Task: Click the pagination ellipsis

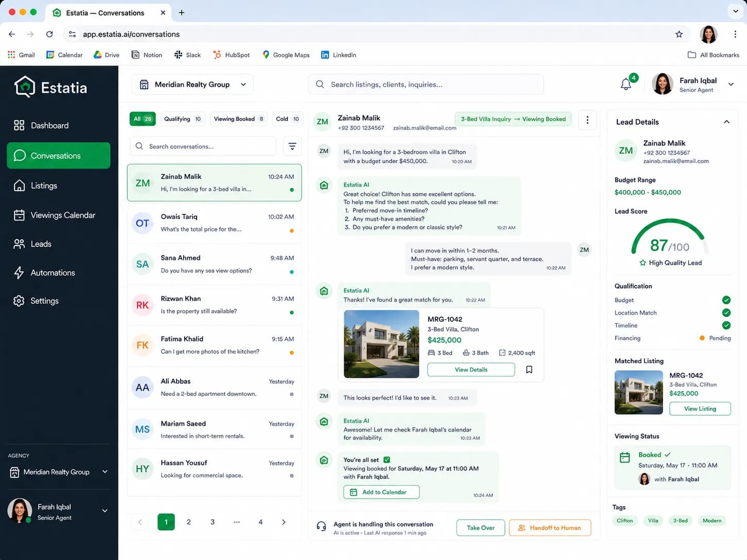Action: 236,522
